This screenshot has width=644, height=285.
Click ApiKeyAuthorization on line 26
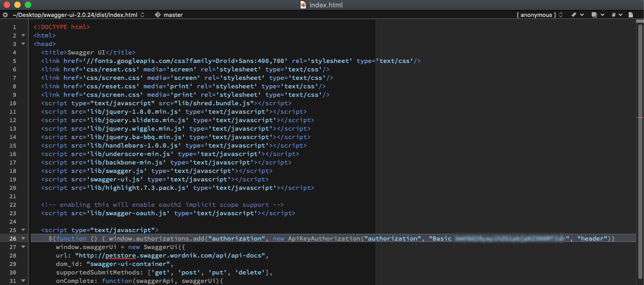(325, 238)
